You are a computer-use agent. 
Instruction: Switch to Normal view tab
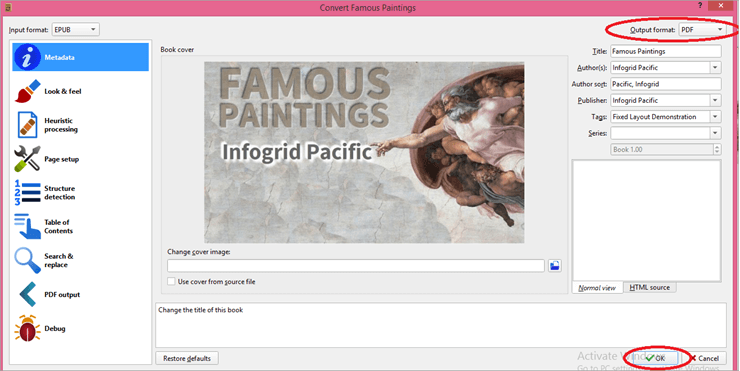(x=597, y=287)
